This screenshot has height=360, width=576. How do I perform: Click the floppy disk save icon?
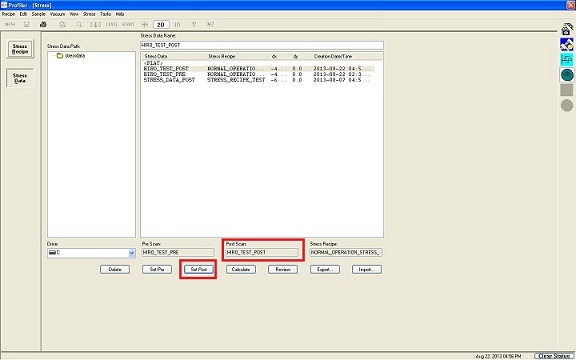[x=26, y=25]
